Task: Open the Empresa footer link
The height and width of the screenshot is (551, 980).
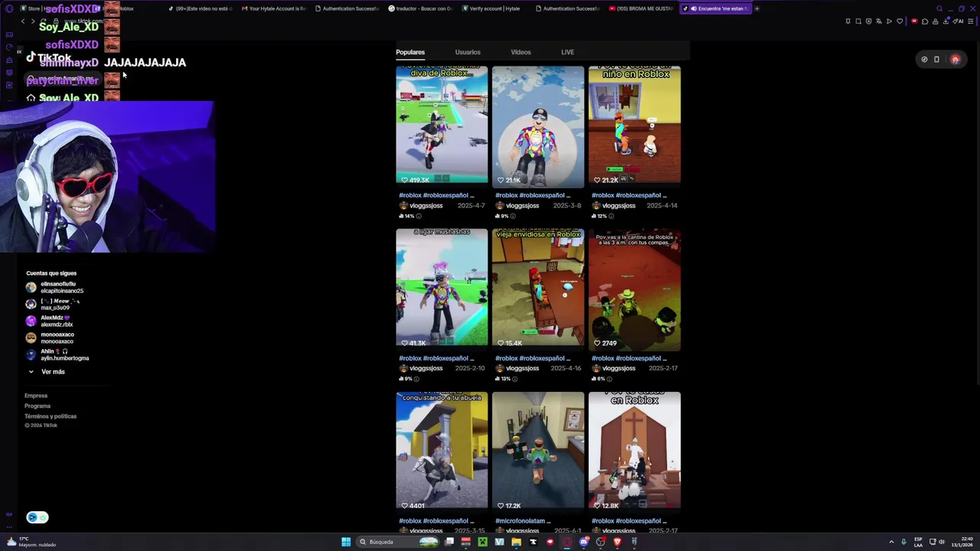Action: pos(36,396)
